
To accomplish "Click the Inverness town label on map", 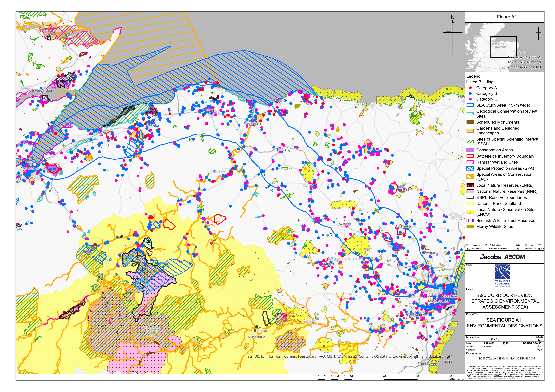I will [x=27, y=168].
